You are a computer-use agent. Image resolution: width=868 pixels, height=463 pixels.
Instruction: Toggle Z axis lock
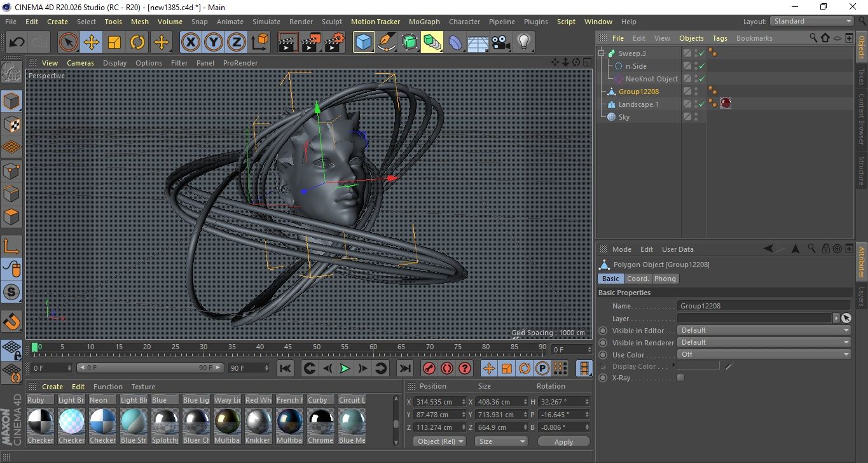pyautogui.click(x=237, y=43)
